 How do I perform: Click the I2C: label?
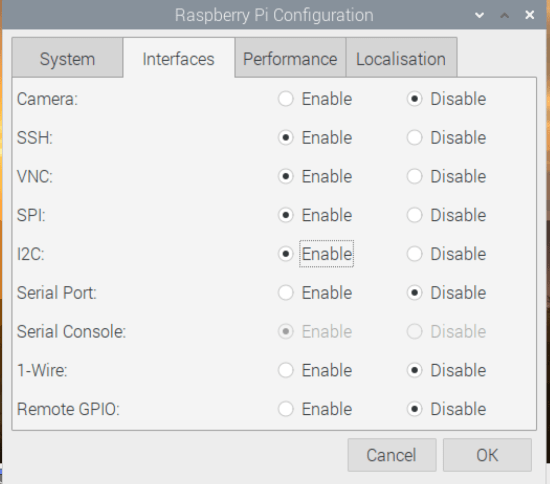[x=31, y=254]
